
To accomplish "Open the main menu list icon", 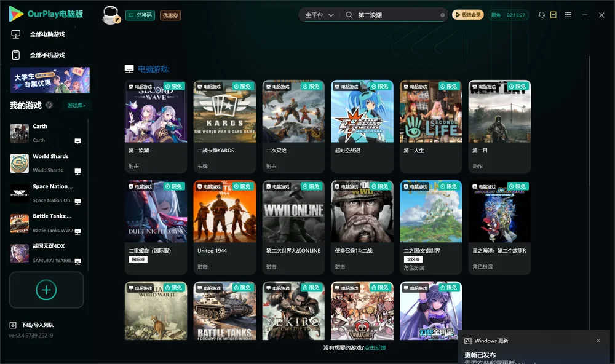I will pyautogui.click(x=568, y=15).
